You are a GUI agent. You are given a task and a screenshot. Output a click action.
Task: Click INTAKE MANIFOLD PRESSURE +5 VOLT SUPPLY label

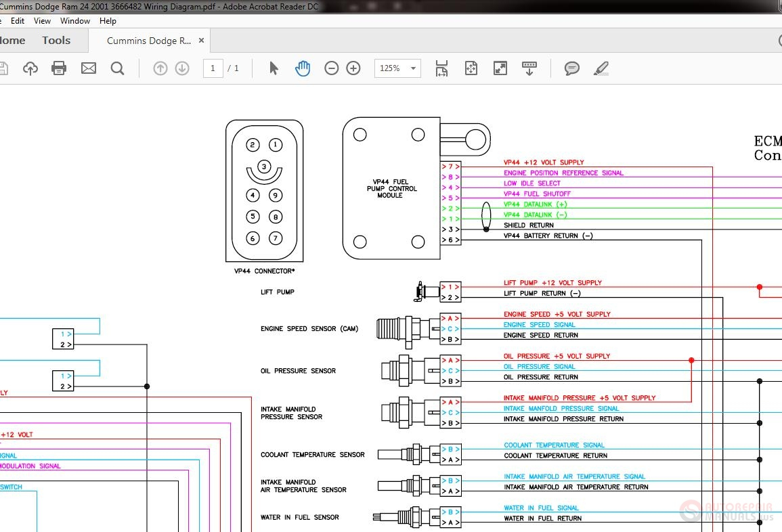tap(580, 399)
